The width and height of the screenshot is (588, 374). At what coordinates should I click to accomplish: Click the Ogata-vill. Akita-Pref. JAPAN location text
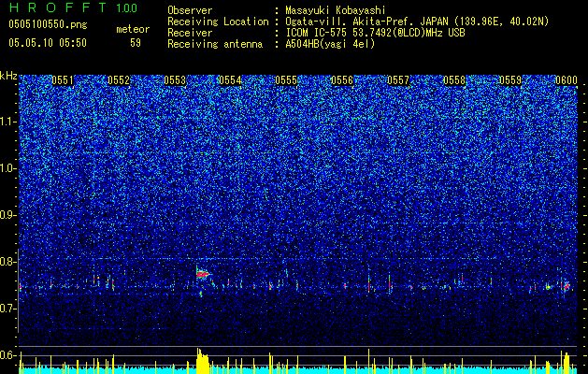pos(417,22)
